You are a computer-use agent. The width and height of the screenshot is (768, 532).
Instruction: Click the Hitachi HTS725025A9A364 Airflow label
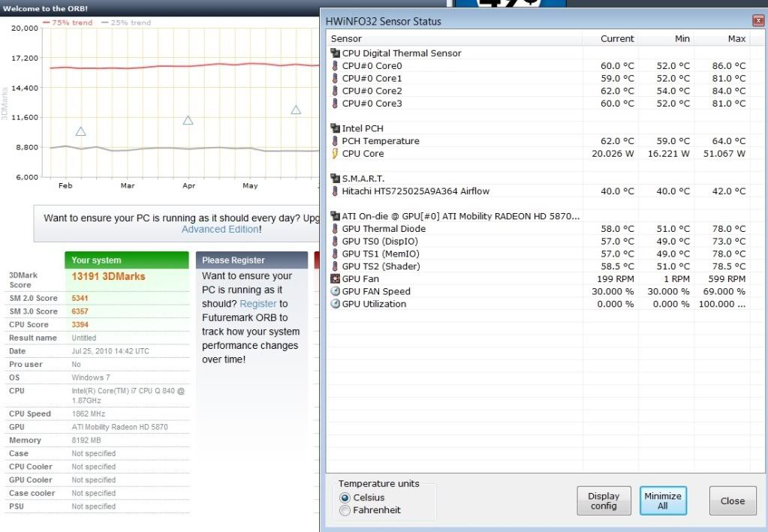pos(416,191)
